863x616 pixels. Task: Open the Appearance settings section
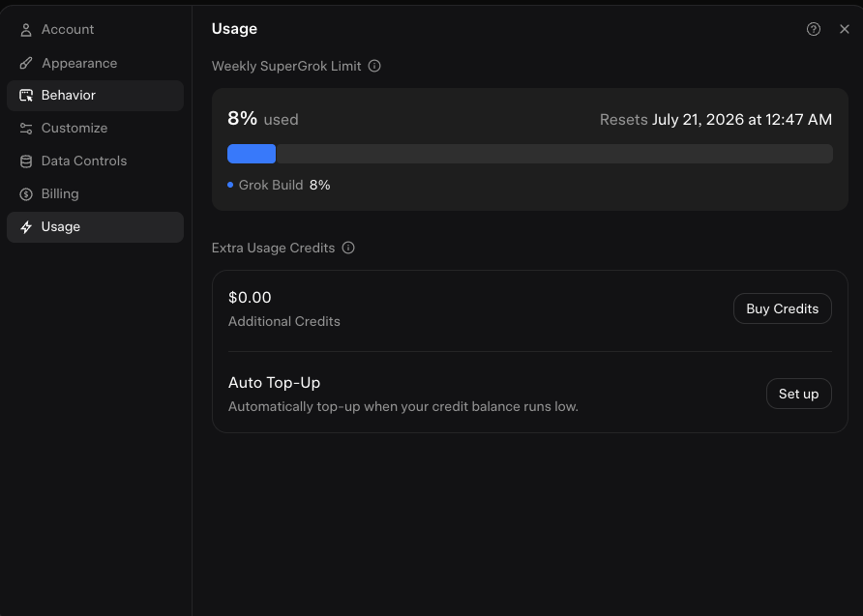[95, 63]
